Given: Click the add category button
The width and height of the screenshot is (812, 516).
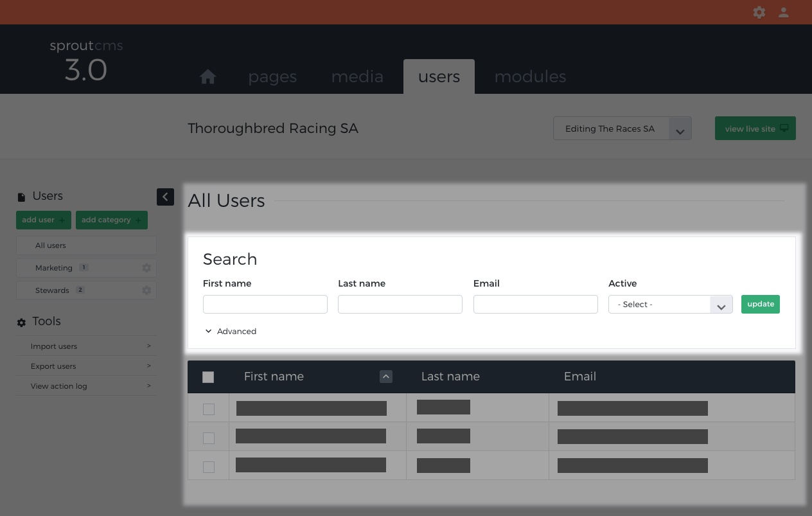Looking at the screenshot, I should pos(112,220).
